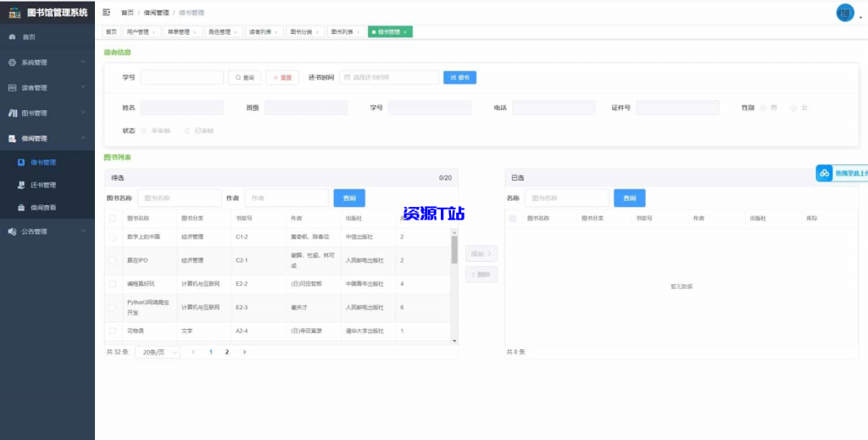The width and height of the screenshot is (868, 440).
Task: Switch to the 用户管理 tab
Action: [x=140, y=32]
